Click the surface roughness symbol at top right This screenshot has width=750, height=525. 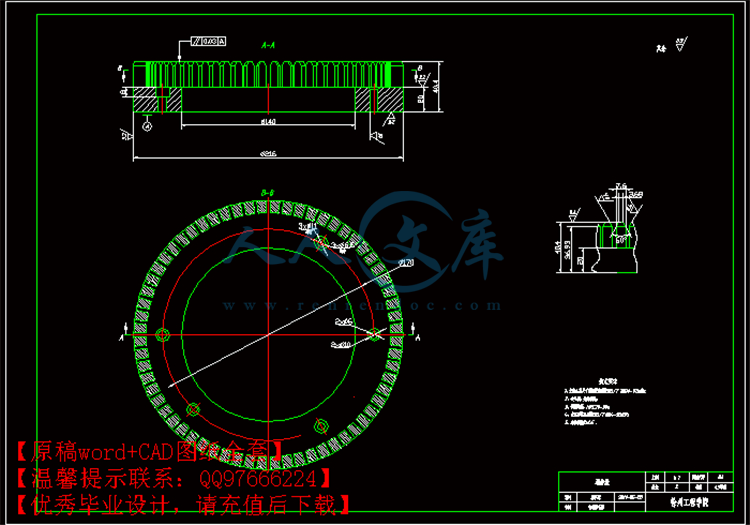point(681,44)
